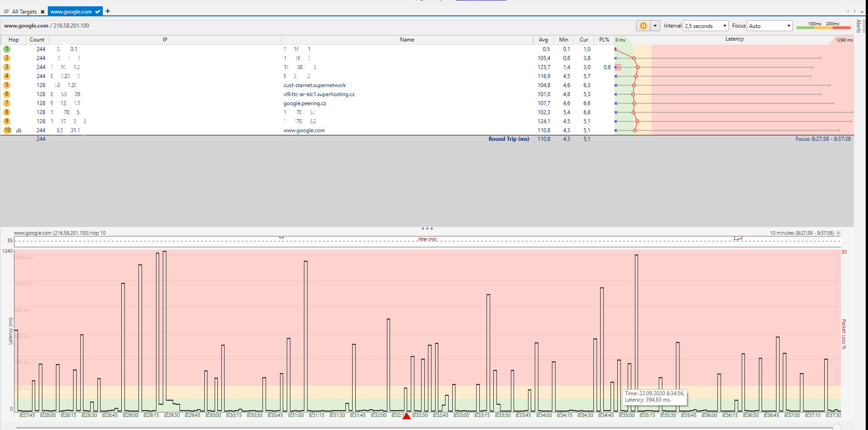Select the hop 5 orange circle icon
This screenshot has height=430, width=868.
7,85
